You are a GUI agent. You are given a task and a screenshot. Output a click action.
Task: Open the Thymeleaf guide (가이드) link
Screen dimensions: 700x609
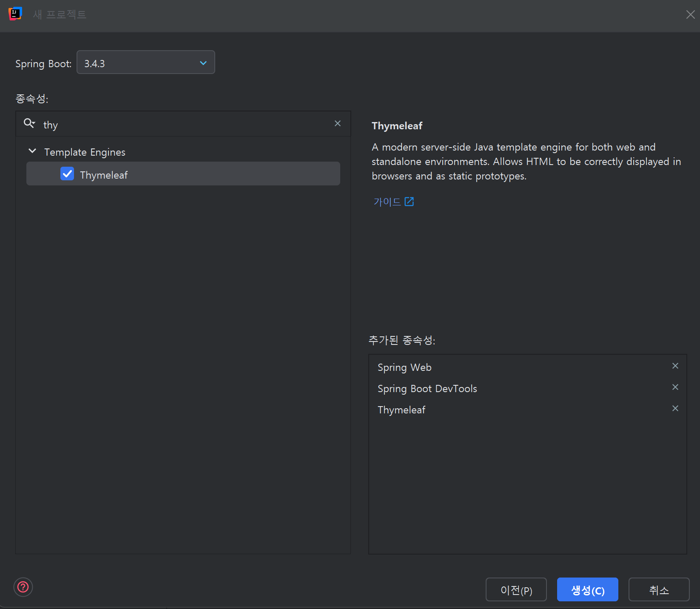(393, 202)
